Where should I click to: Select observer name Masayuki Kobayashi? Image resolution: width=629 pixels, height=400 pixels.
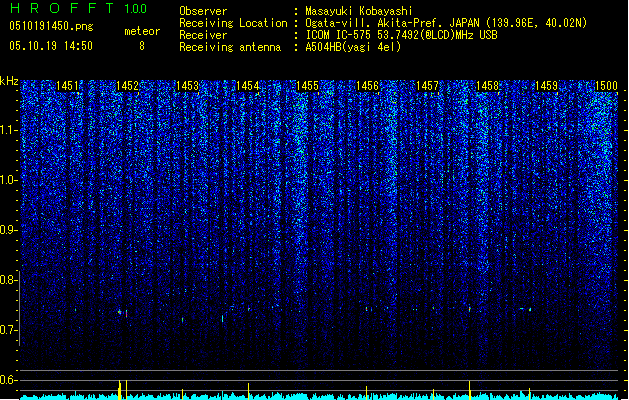pyautogui.click(x=359, y=11)
